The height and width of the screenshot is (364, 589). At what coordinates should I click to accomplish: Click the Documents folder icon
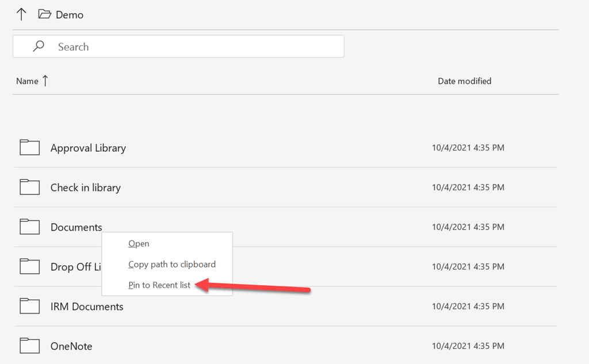point(29,227)
